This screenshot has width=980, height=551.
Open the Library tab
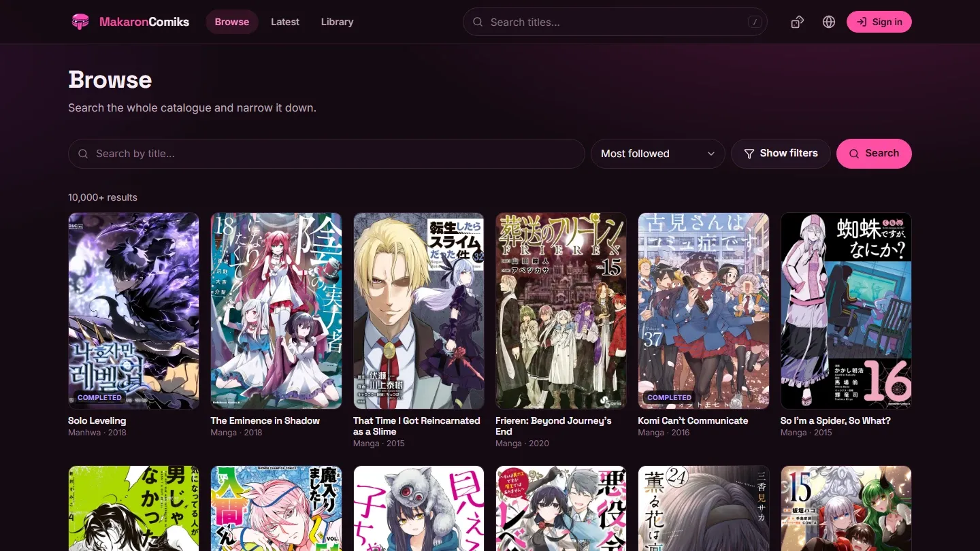tap(337, 22)
